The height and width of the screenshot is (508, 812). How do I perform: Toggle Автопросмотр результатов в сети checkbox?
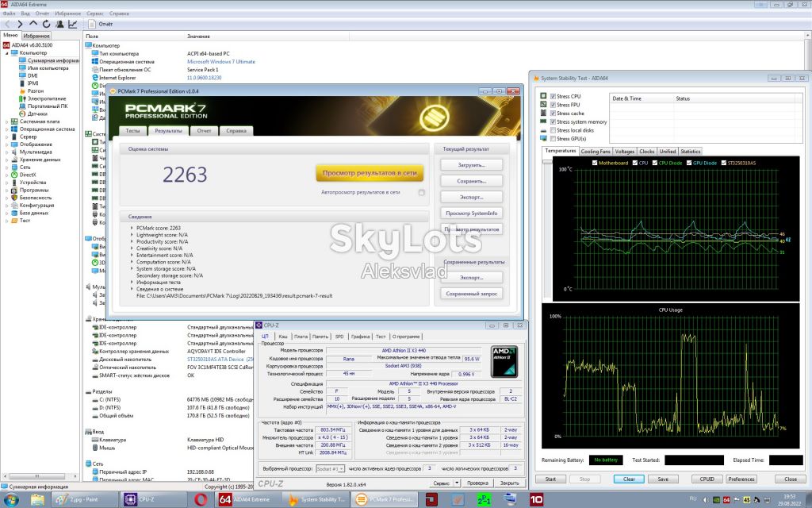(422, 192)
